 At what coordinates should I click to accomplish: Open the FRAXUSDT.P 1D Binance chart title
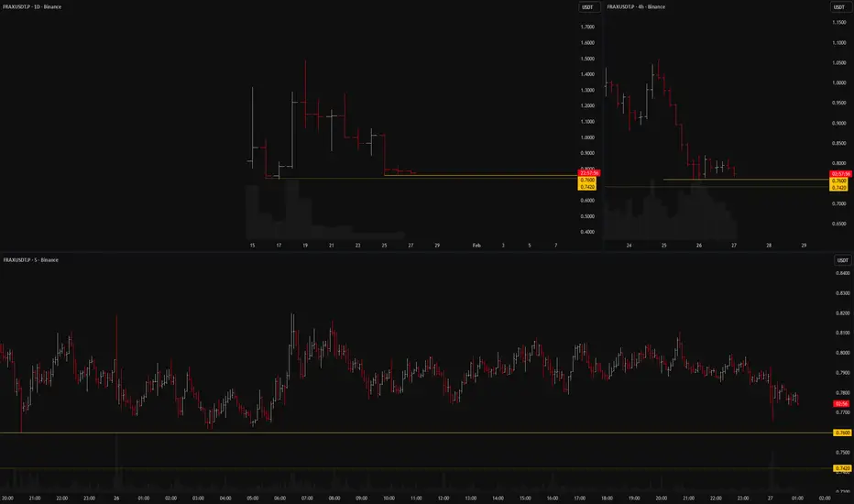32,6
